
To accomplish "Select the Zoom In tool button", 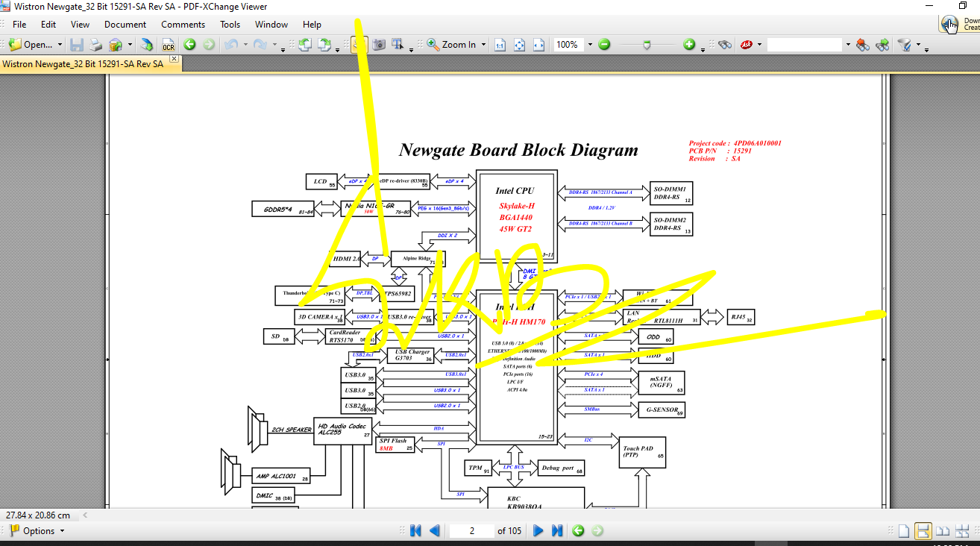I will 452,45.
